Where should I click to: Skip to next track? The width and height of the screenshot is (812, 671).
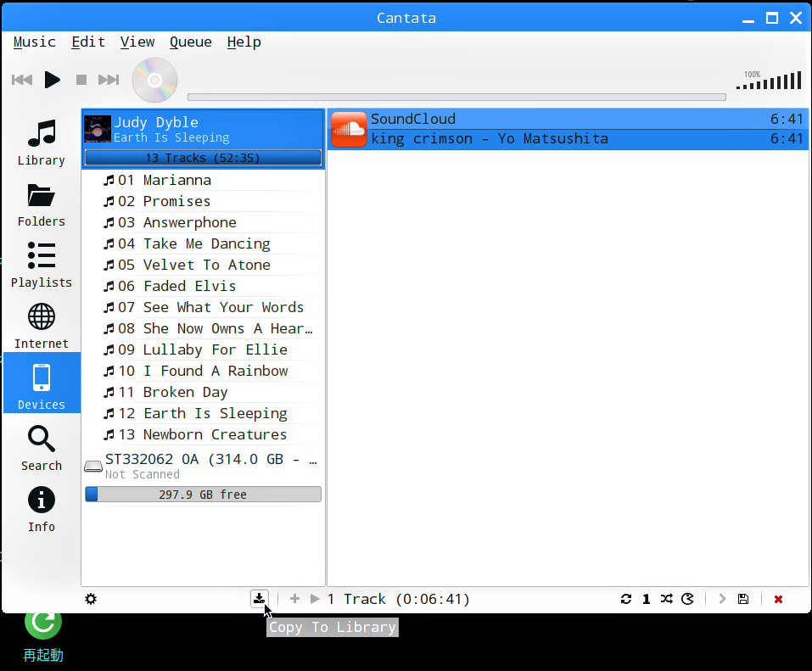(109, 80)
